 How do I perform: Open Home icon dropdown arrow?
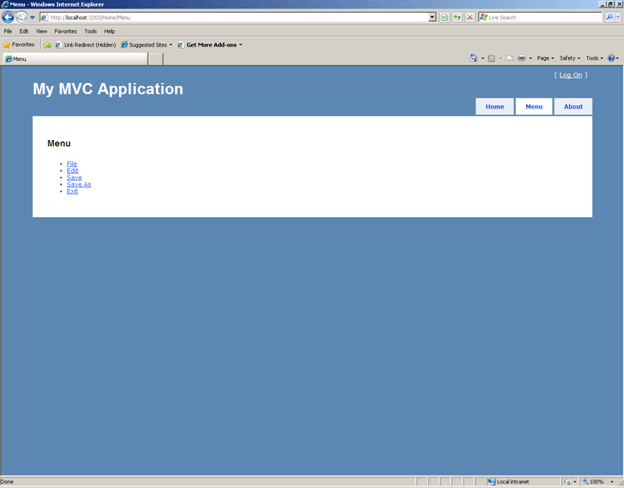point(483,58)
